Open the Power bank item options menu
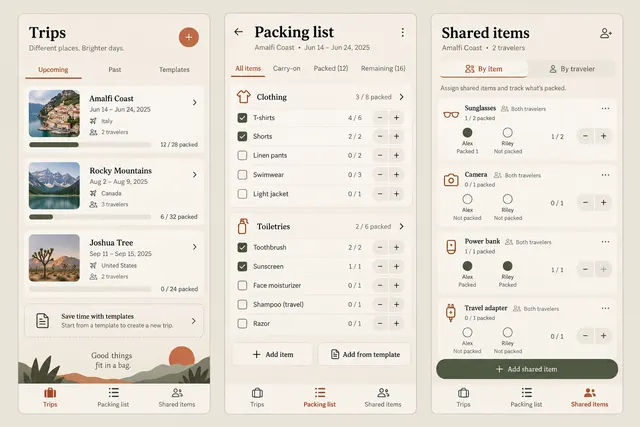 [605, 242]
